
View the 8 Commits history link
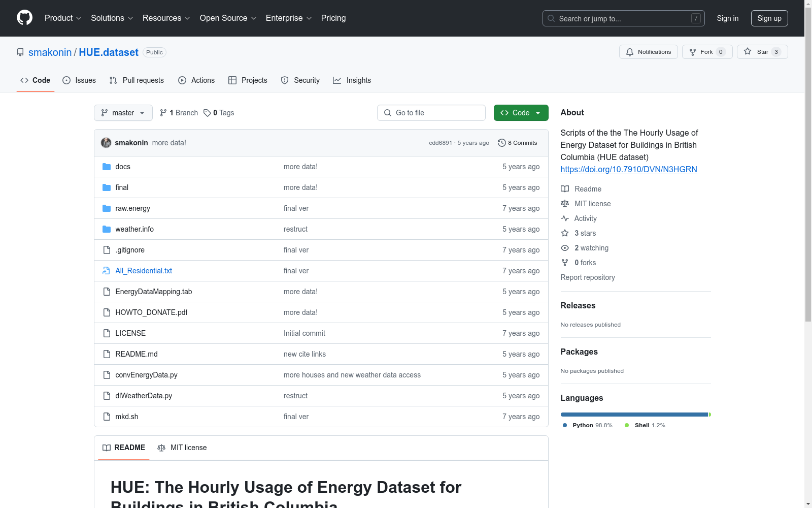[518, 143]
